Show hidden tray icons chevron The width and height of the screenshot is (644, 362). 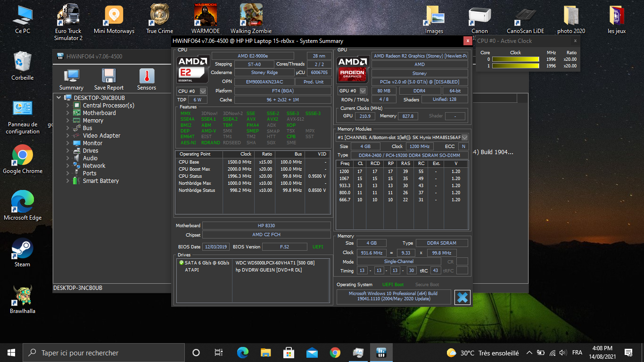(x=529, y=353)
